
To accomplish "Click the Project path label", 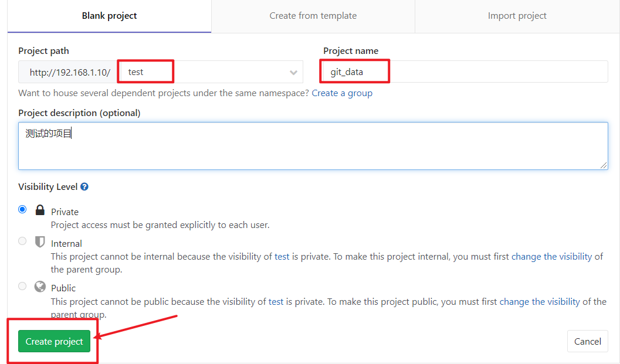I will pos(43,51).
